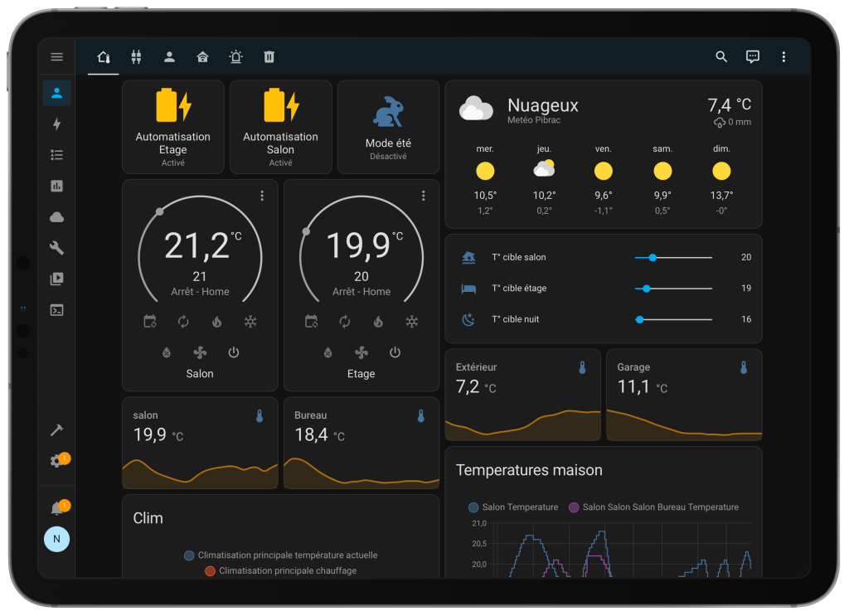Toggle Automatisation Salon card
This screenshot has height=616, width=849.
(x=281, y=127)
